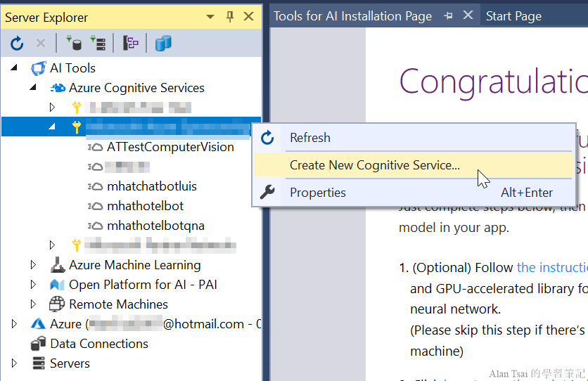Click the Servers icon
The height and width of the screenshot is (381, 588).
tap(38, 363)
